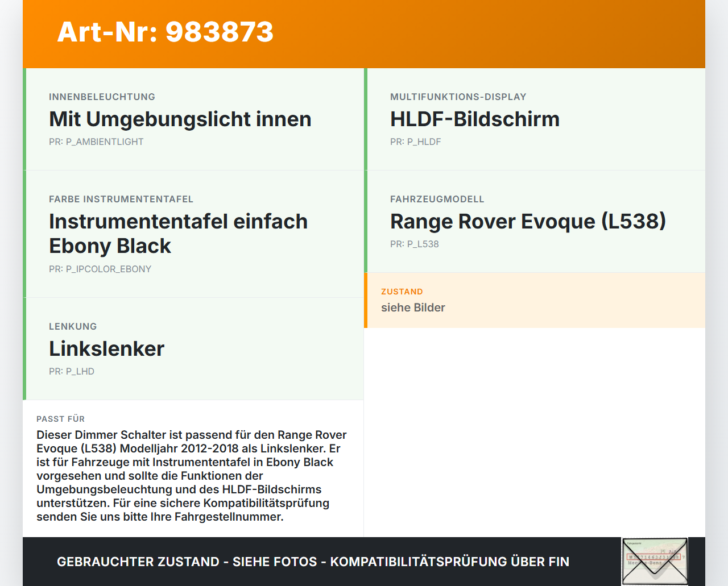Image resolution: width=728 pixels, height=586 pixels.
Task: Expand the MULTIFUNKTIONS-DISPLAY section
Action: click(x=458, y=97)
